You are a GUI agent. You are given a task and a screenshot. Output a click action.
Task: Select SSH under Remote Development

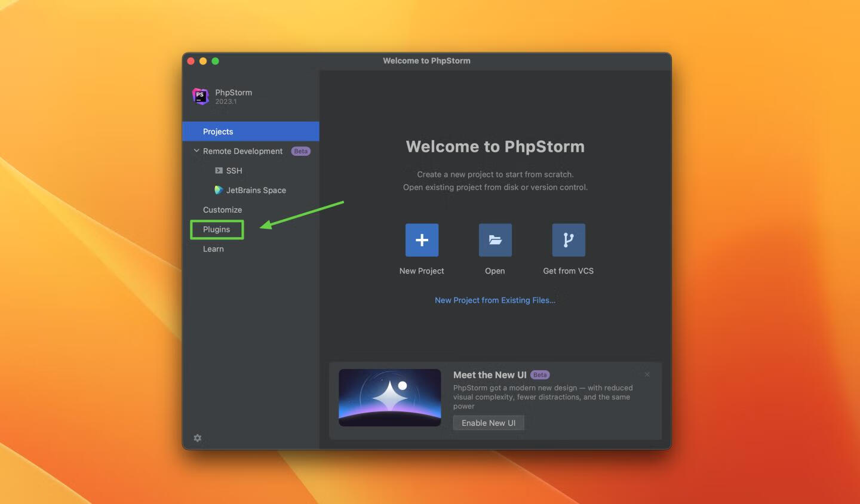(x=234, y=171)
